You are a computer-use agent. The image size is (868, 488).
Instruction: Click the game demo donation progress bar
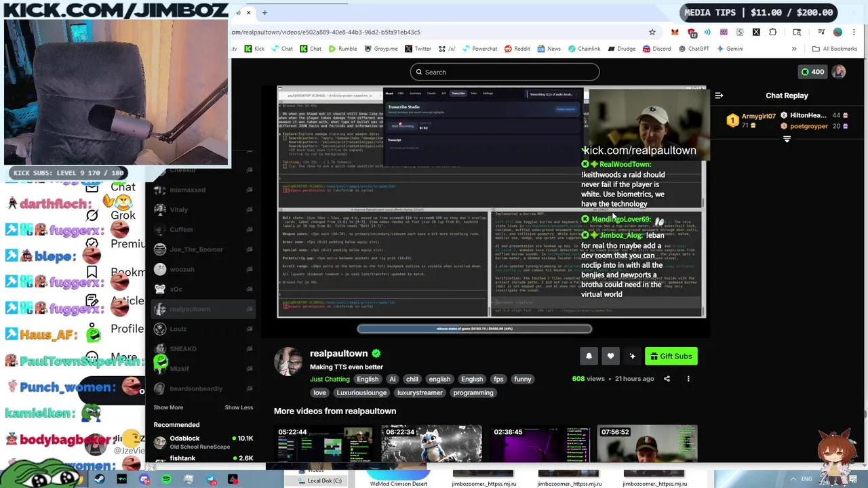coord(474,329)
